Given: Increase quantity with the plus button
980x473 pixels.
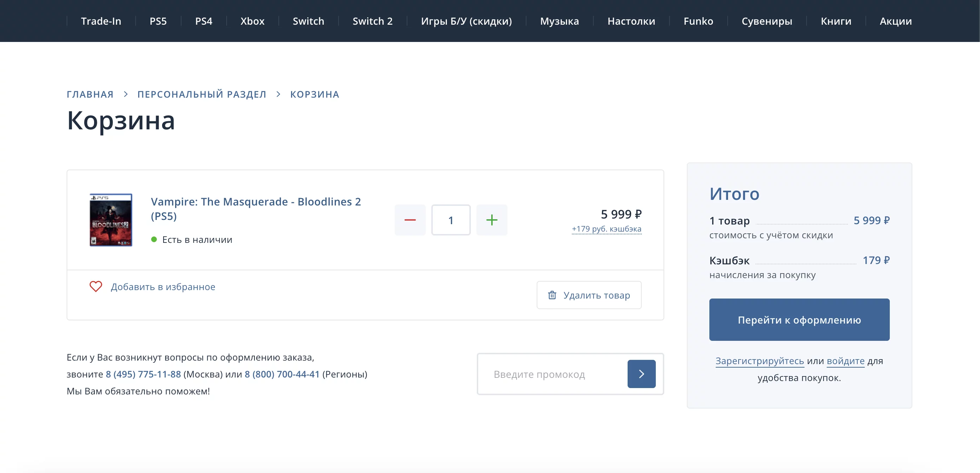Looking at the screenshot, I should [492, 220].
